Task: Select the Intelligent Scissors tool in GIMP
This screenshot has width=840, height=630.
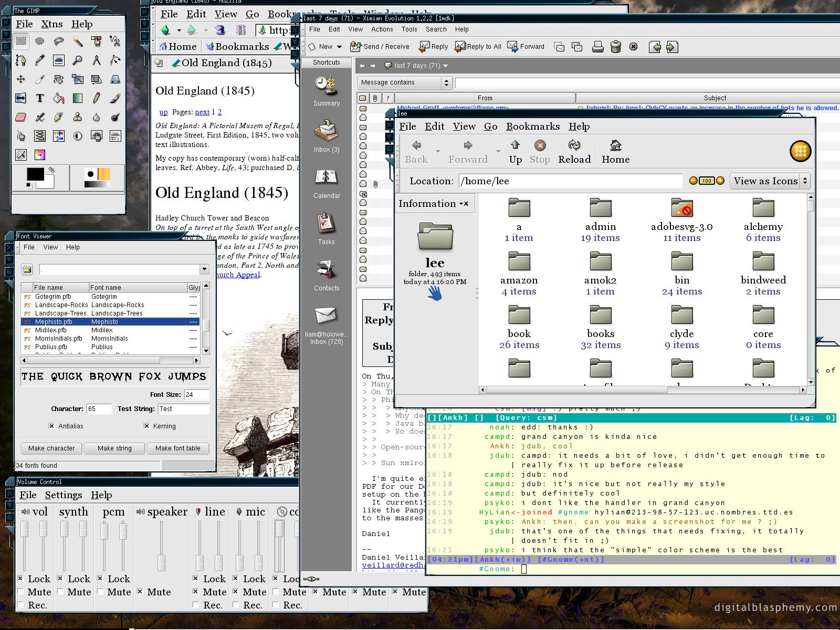Action: (x=115, y=40)
